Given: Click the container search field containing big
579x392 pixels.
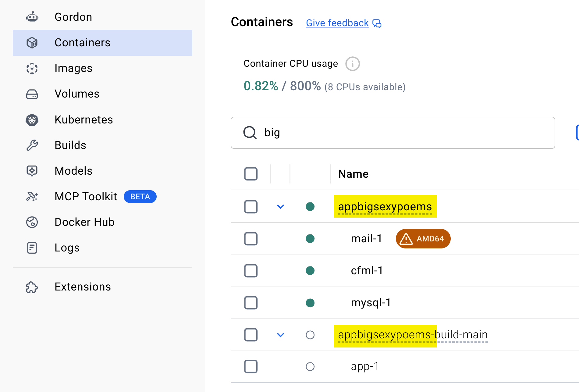Looking at the screenshot, I should [393, 133].
